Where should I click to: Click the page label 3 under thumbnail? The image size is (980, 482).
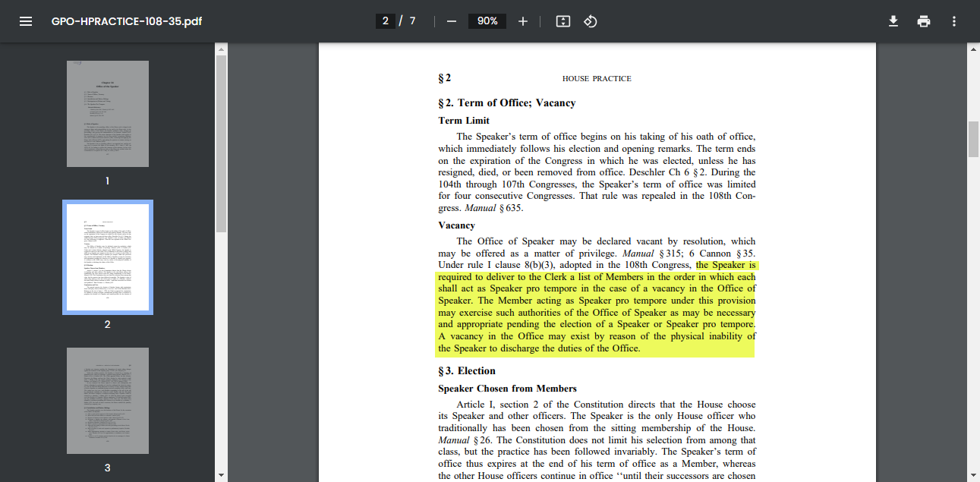(x=108, y=468)
